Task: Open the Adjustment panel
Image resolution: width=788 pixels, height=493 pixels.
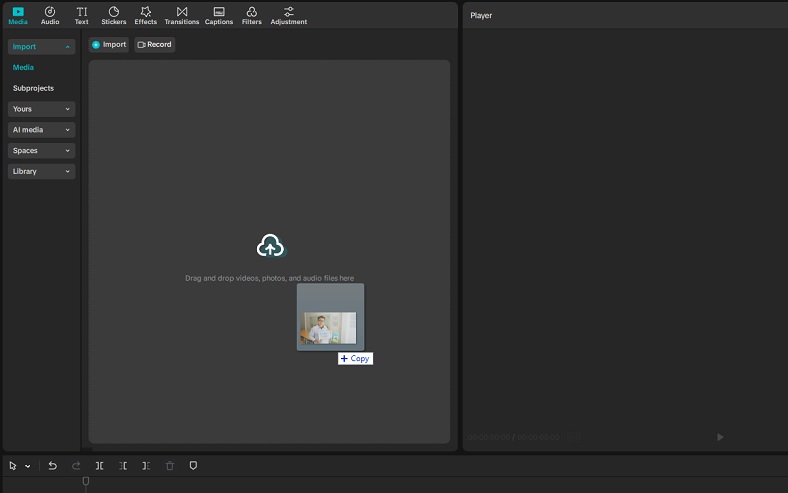Action: click(x=289, y=15)
